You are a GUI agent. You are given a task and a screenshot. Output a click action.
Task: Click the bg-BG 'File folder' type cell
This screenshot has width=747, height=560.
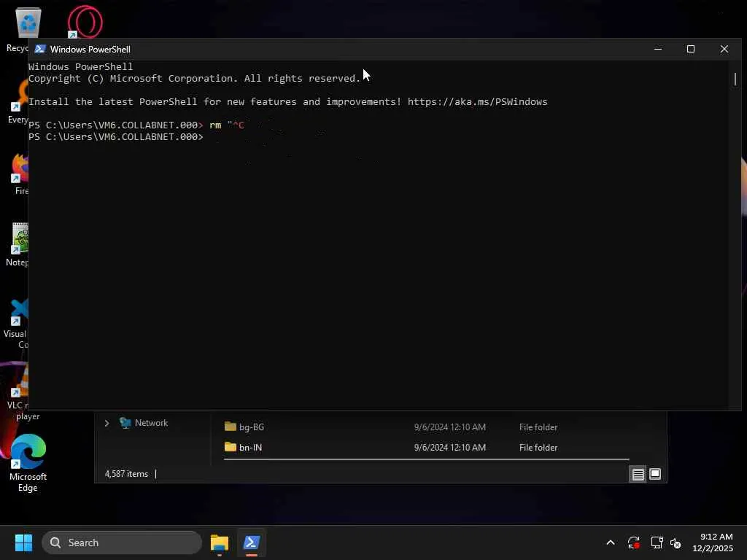(x=538, y=427)
